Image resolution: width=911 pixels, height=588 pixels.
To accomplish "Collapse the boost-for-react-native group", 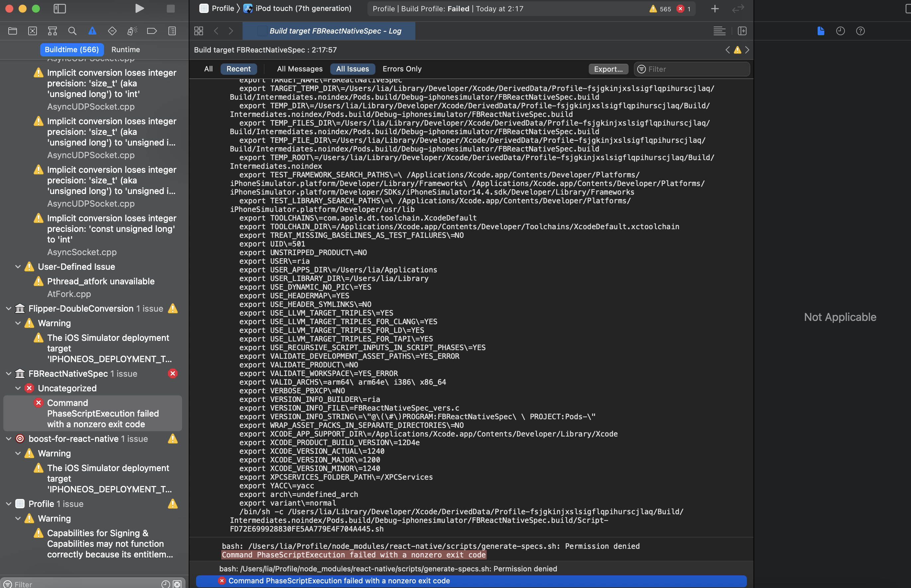I will tap(8, 439).
